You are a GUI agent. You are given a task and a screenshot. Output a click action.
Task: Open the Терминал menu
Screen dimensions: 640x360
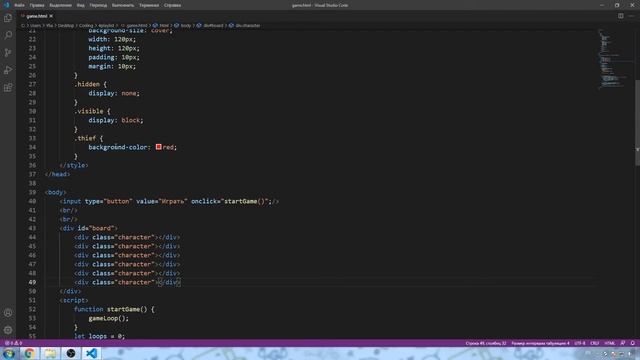click(x=149, y=5)
